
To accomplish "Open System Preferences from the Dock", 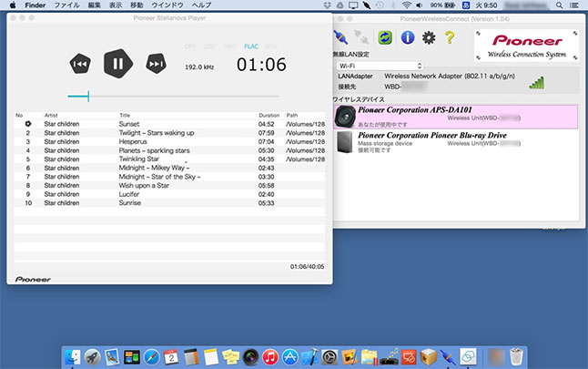I will [x=329, y=357].
